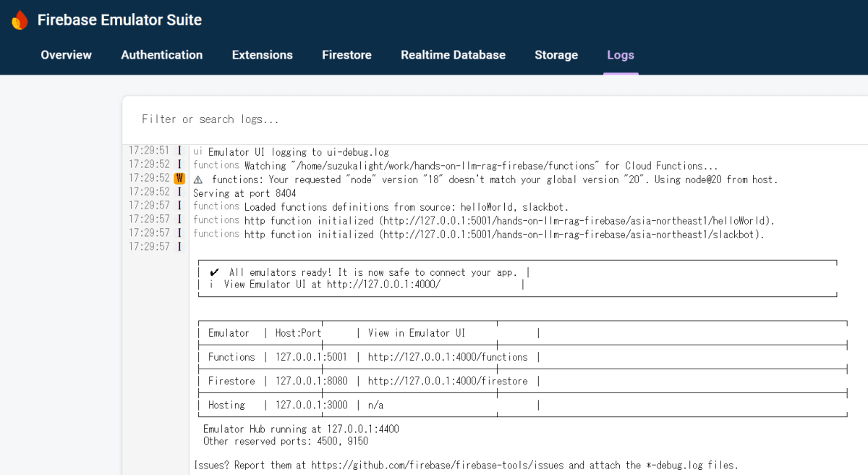Screen dimensions: 868x475
Task: Click the 'Loaded functions definitions' log line
Action: pyautogui.click(x=381, y=206)
